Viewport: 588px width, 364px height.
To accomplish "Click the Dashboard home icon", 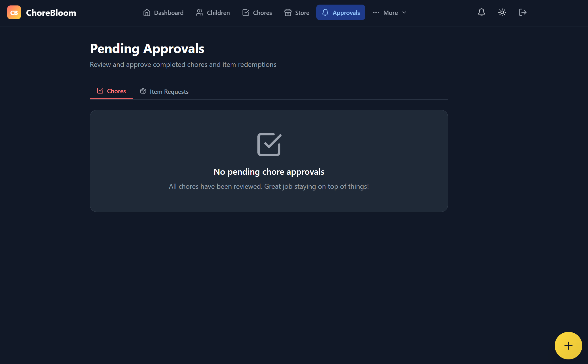I will click(x=147, y=13).
